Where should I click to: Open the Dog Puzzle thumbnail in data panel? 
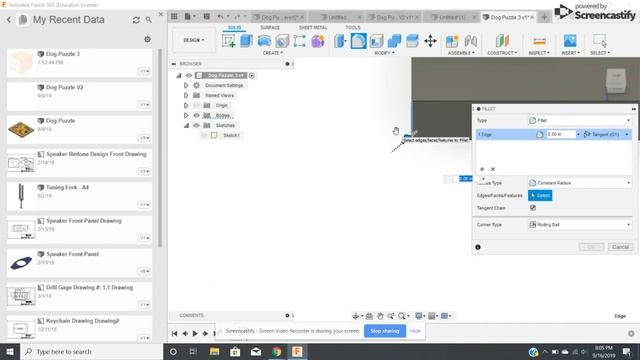coord(21,130)
